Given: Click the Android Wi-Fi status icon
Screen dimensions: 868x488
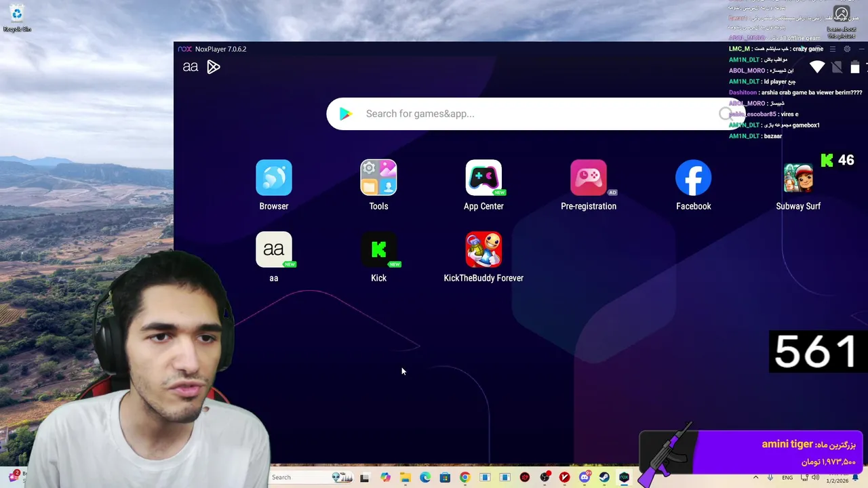Looking at the screenshot, I should pyautogui.click(x=817, y=67).
